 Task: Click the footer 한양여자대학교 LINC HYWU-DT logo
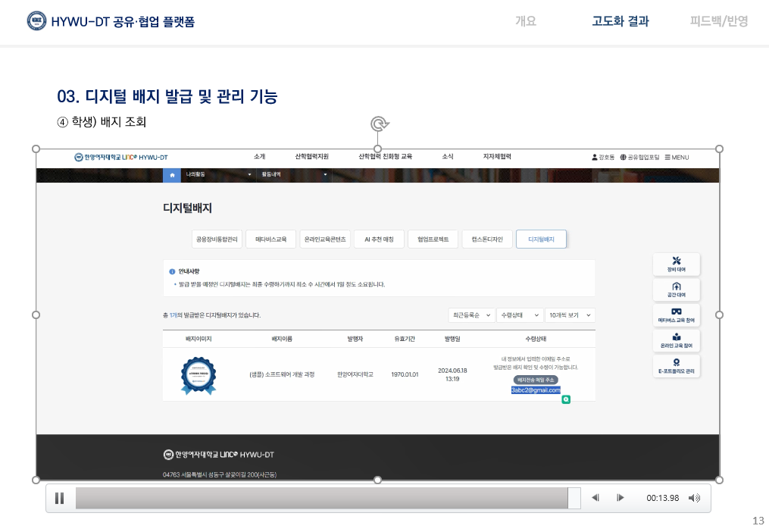(219, 455)
